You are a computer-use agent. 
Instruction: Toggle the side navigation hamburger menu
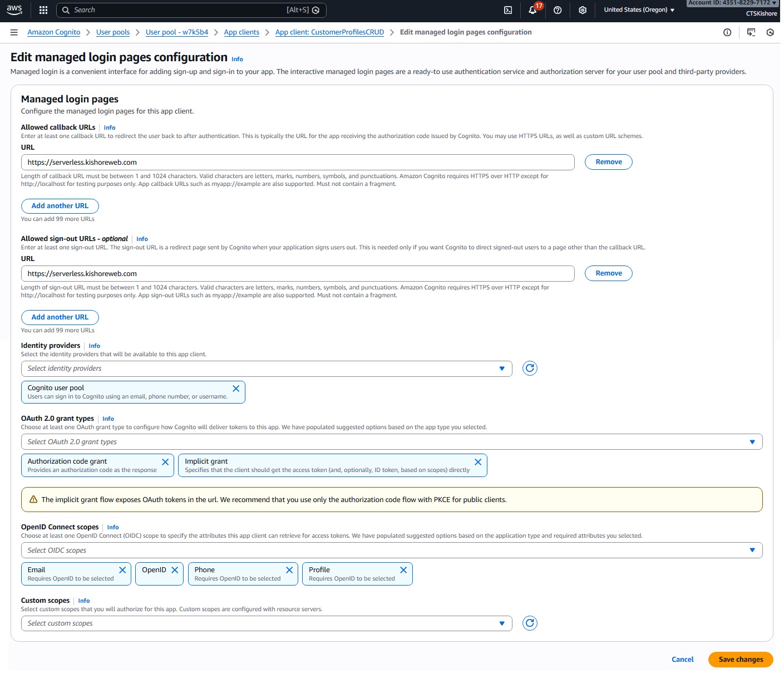tap(14, 32)
